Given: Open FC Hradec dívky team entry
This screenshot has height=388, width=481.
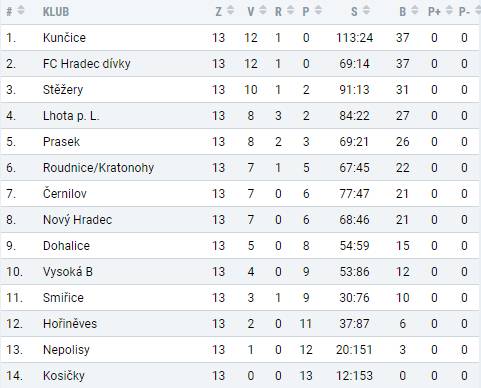Looking at the screenshot, I should pyautogui.click(x=87, y=64).
